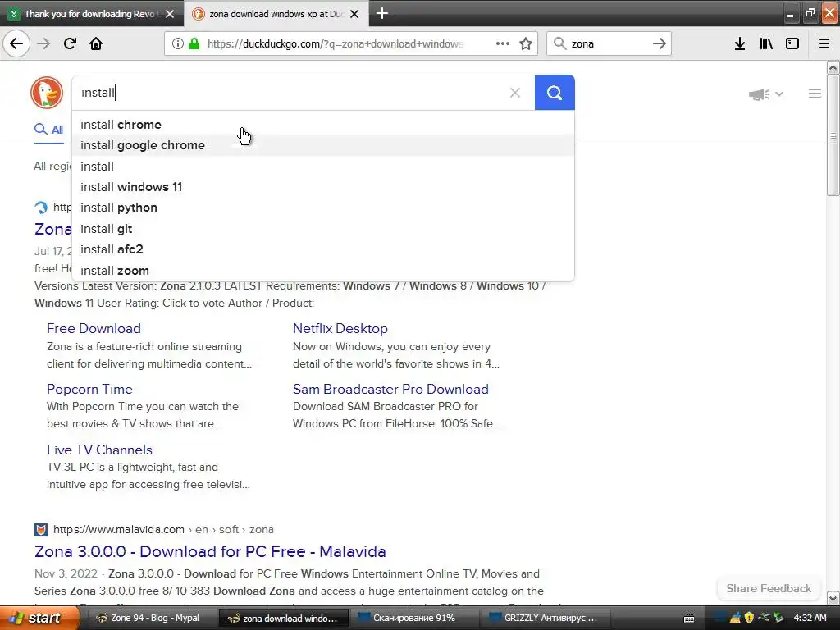The width and height of the screenshot is (840, 630).
Task: Click the address bar URL
Action: click(x=336, y=43)
